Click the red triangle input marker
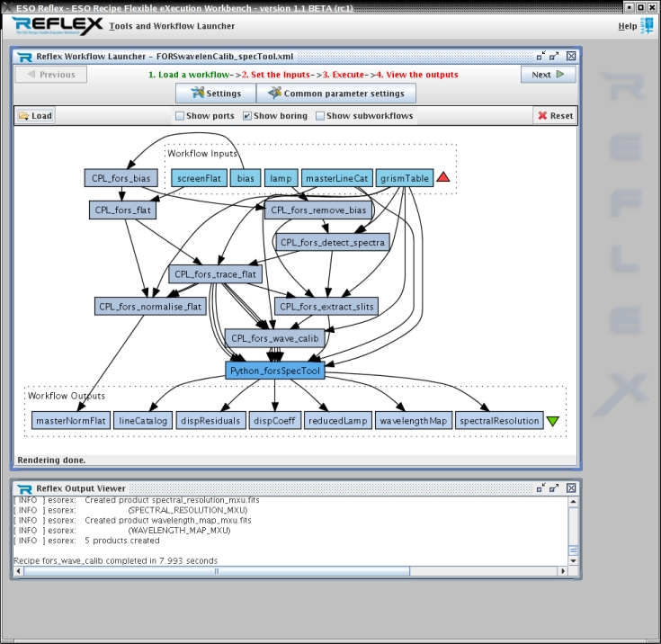This screenshot has height=644, width=661. (443, 177)
